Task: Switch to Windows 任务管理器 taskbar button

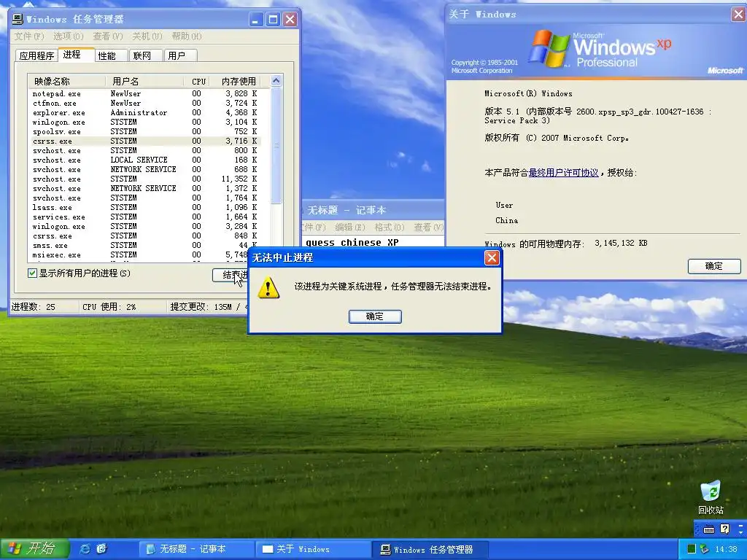Action: (430, 549)
